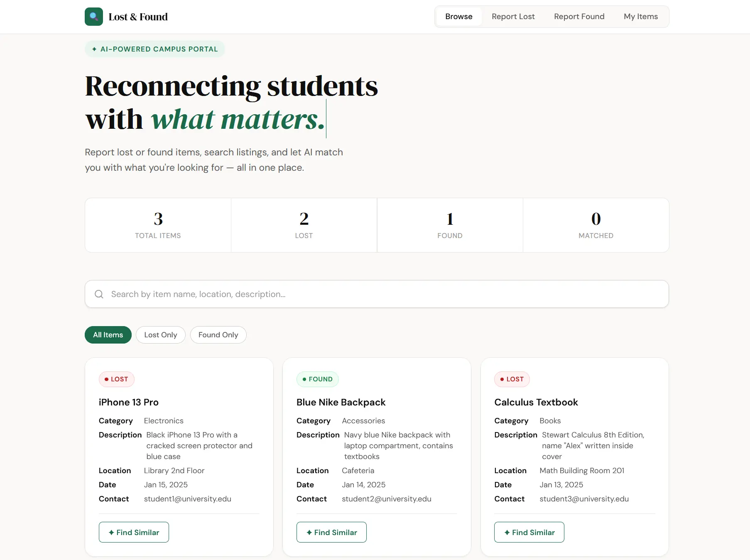750x560 pixels.
Task: Click the iPhone 13 Pro title
Action: click(129, 402)
